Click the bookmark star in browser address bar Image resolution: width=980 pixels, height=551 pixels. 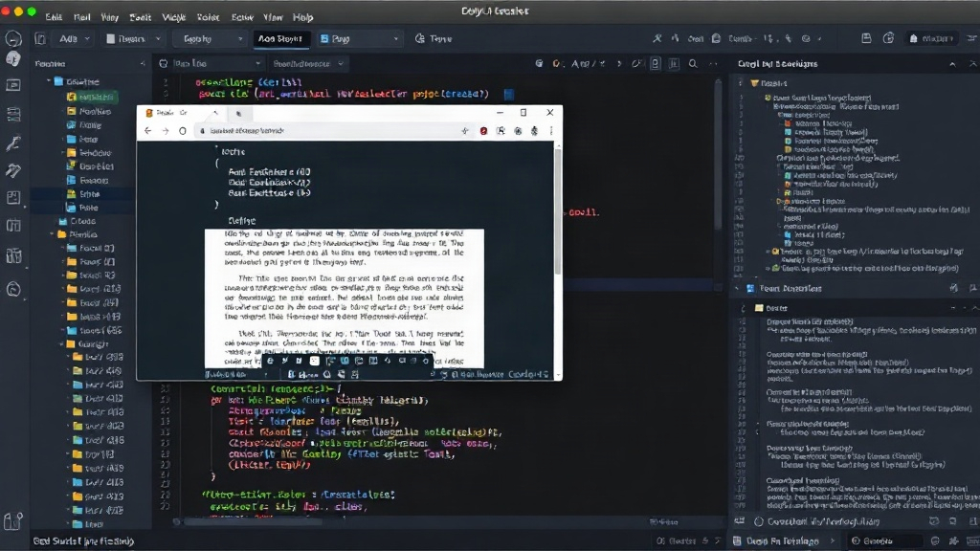click(x=465, y=130)
